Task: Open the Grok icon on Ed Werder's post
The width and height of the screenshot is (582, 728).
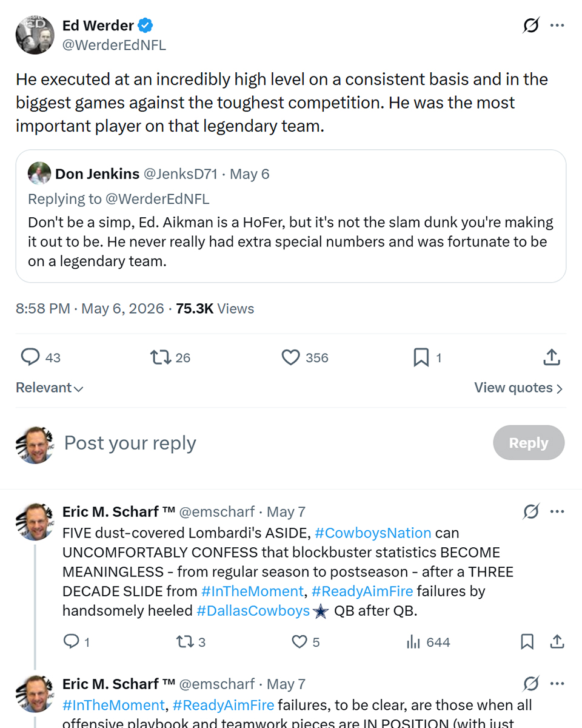Action: click(x=531, y=25)
